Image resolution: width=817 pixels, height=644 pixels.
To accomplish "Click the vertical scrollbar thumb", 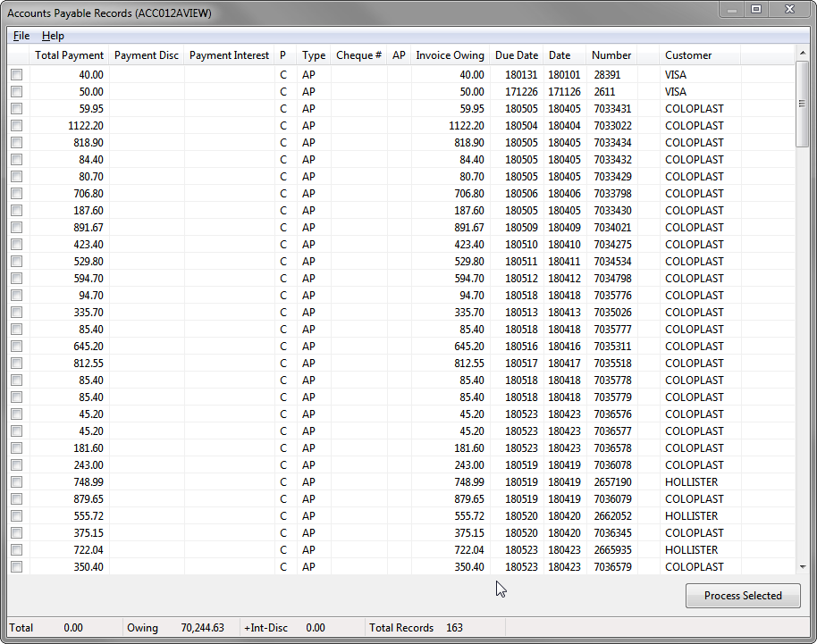I will (803, 105).
